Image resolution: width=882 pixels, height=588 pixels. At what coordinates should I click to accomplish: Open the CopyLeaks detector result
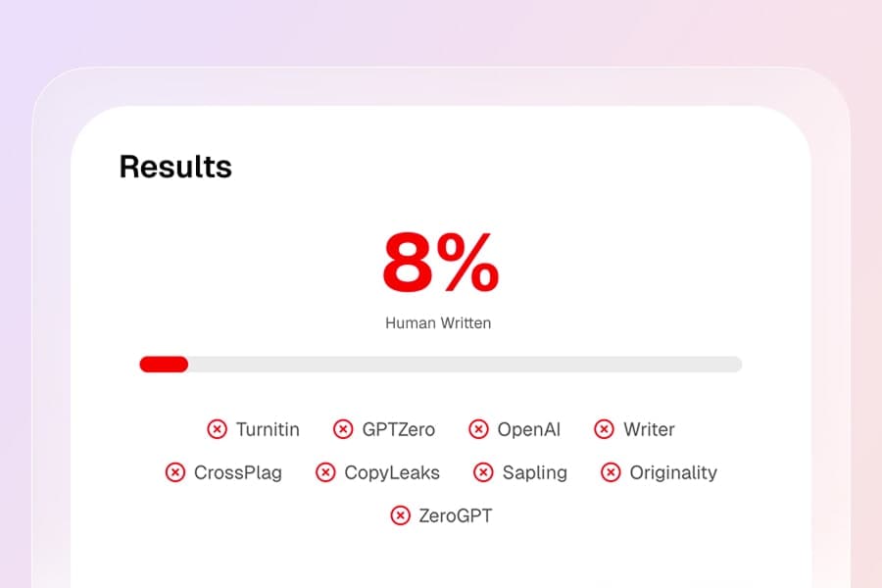(x=392, y=472)
